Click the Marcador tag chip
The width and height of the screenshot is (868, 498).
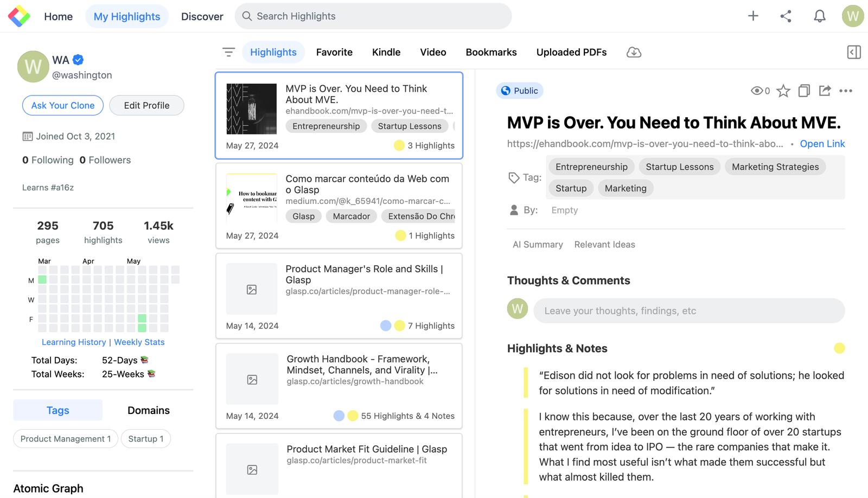[x=352, y=216]
